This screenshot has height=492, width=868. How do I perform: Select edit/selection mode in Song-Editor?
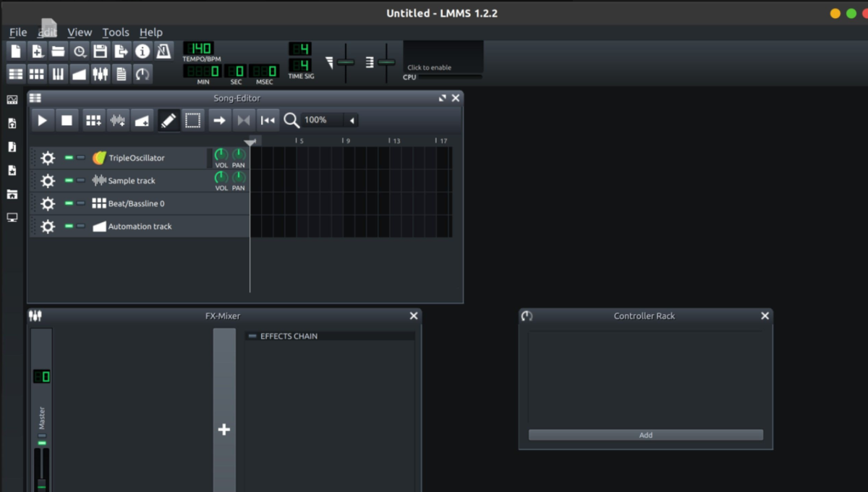(x=192, y=120)
